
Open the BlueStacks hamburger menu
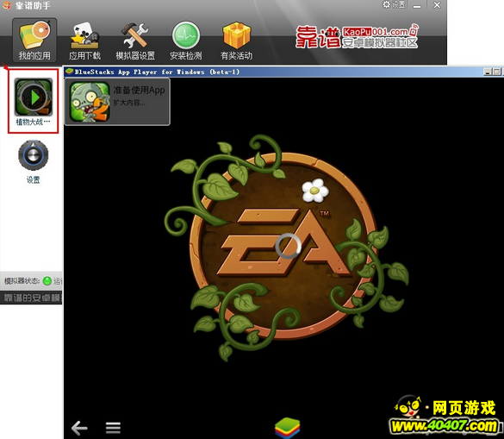[x=113, y=428]
